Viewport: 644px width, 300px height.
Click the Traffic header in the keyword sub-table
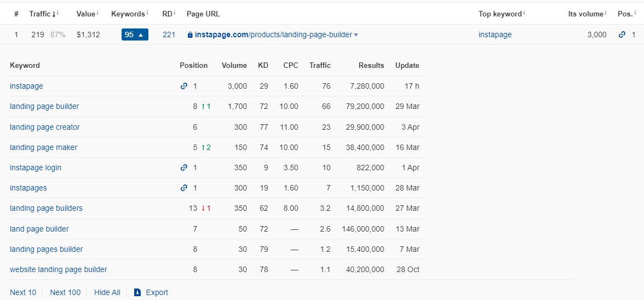pyautogui.click(x=320, y=65)
